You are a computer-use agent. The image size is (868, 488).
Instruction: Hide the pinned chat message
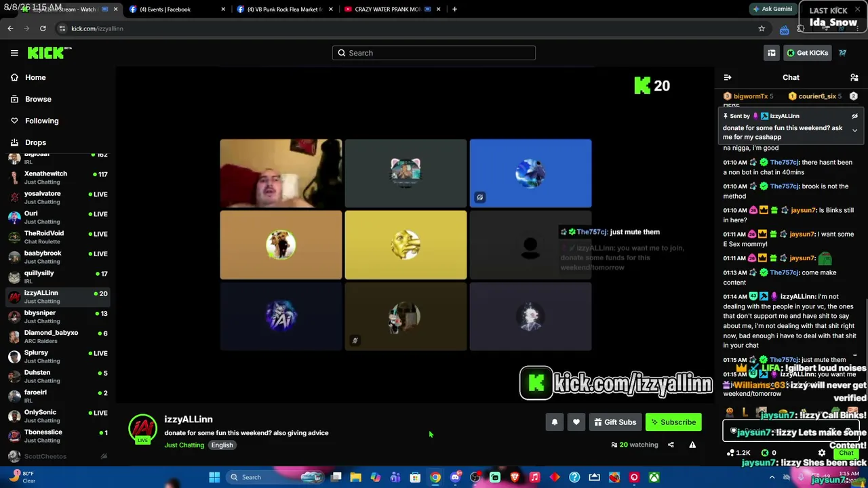click(855, 117)
